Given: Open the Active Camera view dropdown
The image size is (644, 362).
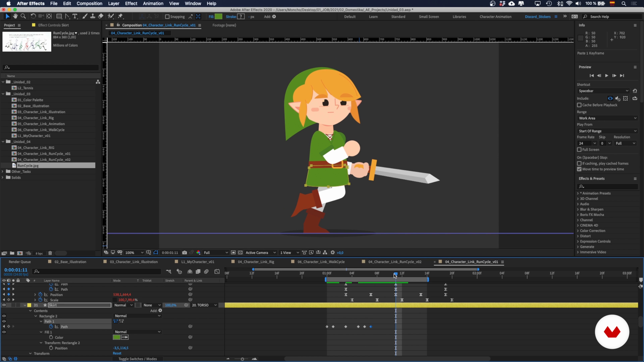Looking at the screenshot, I should pyautogui.click(x=260, y=253).
